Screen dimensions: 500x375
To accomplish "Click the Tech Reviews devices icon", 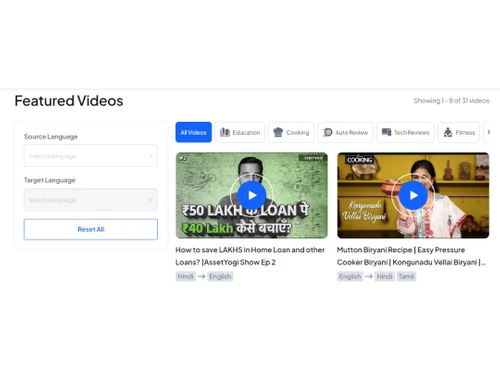I will pyautogui.click(x=386, y=132).
